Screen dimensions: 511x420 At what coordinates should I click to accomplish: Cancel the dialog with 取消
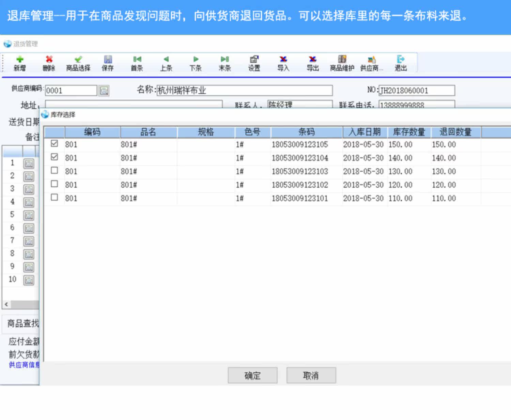point(311,375)
